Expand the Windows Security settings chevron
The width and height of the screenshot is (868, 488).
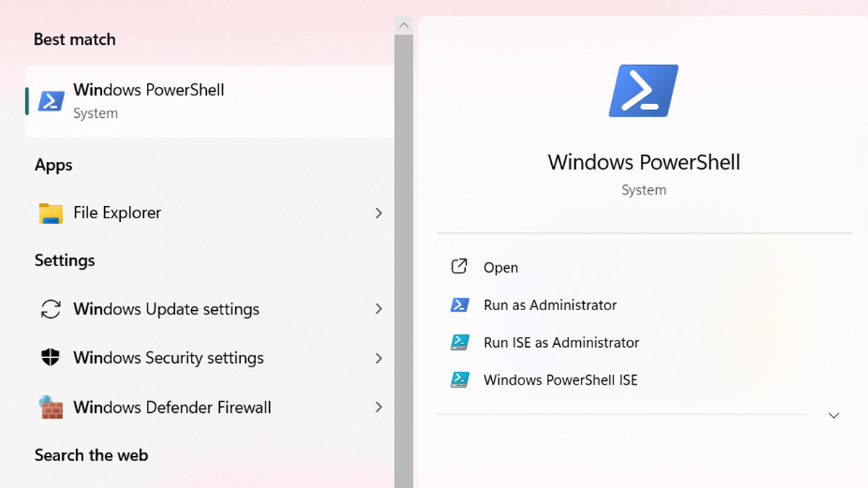(378, 358)
